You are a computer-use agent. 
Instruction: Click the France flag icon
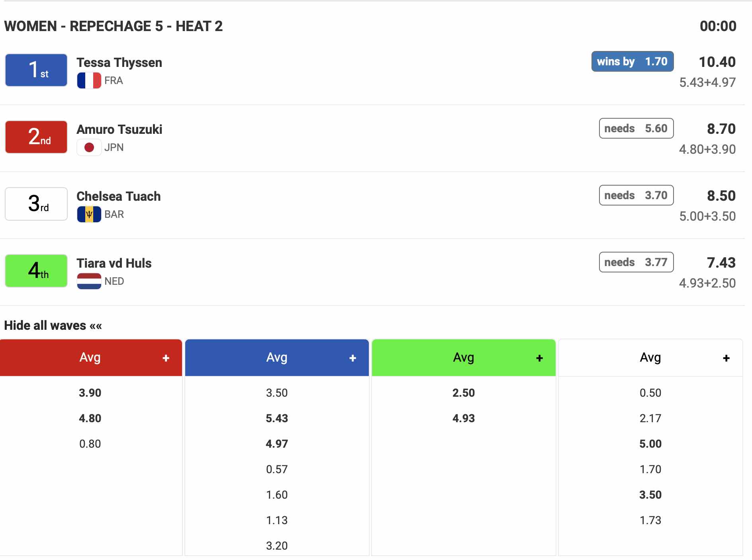click(89, 80)
